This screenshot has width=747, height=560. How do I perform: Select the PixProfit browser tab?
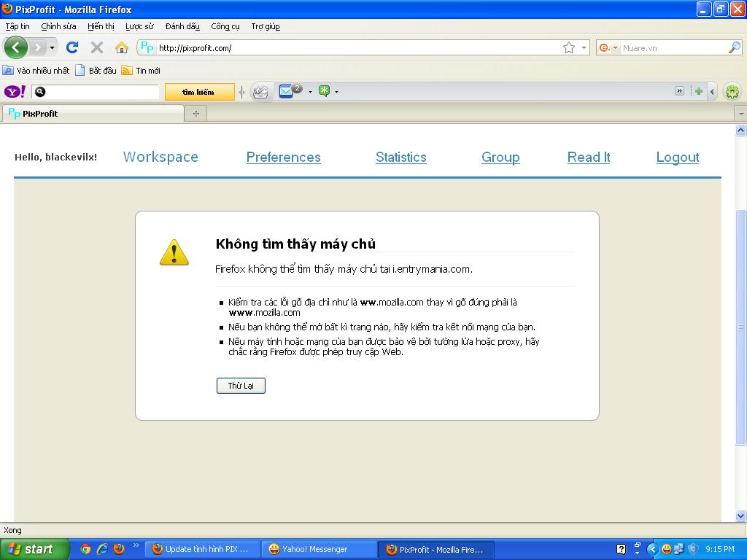93,114
